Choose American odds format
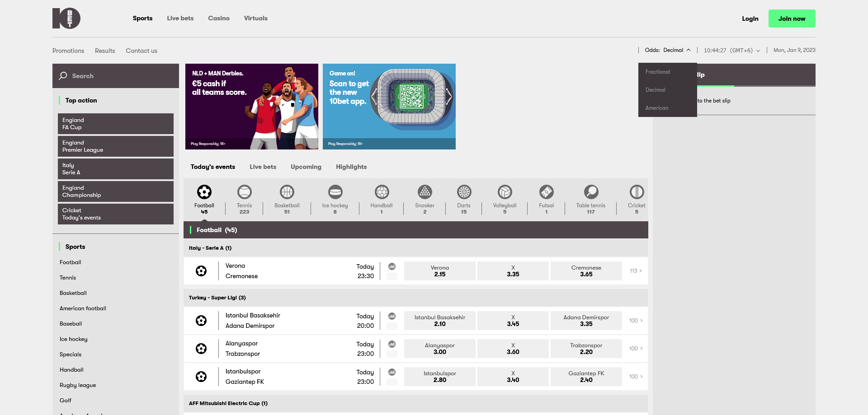Image resolution: width=868 pixels, height=415 pixels. coord(668,108)
